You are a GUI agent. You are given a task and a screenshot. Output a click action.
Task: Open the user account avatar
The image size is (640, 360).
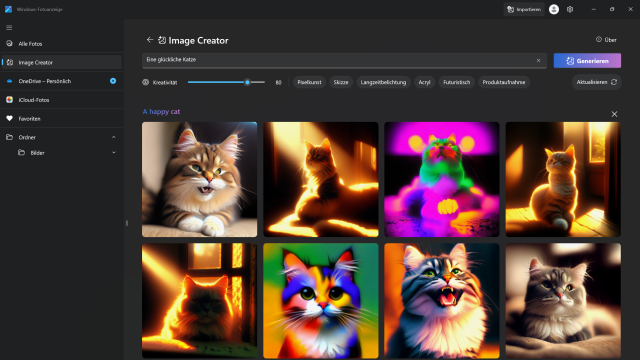click(553, 9)
